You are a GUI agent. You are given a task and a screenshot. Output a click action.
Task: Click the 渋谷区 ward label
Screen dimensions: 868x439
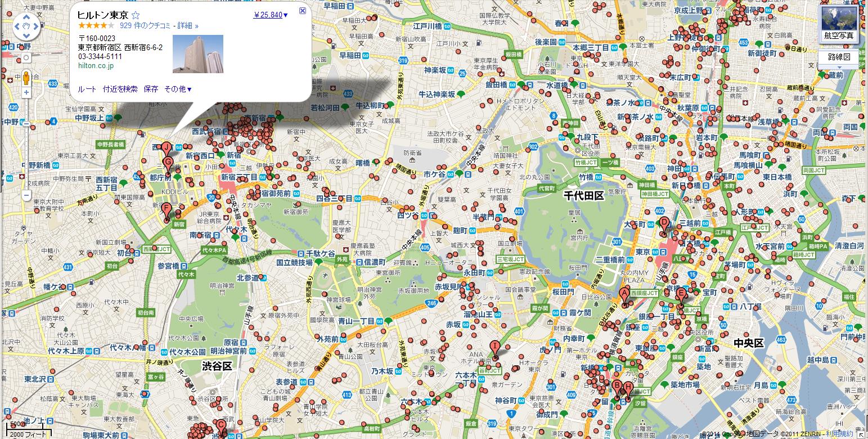click(217, 366)
